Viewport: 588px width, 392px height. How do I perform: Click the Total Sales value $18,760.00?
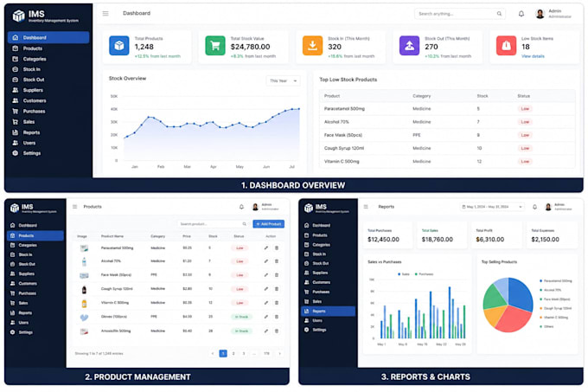point(438,240)
